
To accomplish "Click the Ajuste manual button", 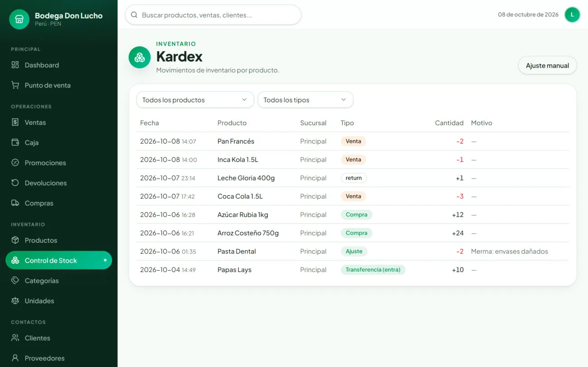I will tap(547, 66).
